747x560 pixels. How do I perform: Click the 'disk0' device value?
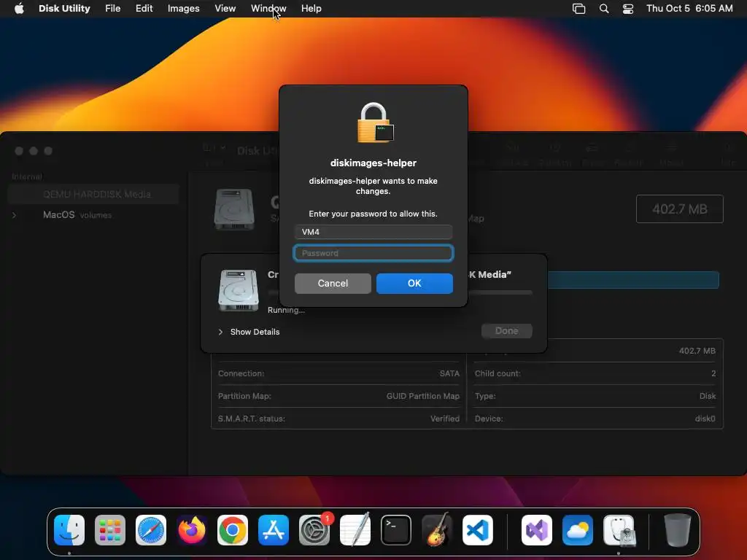(705, 419)
